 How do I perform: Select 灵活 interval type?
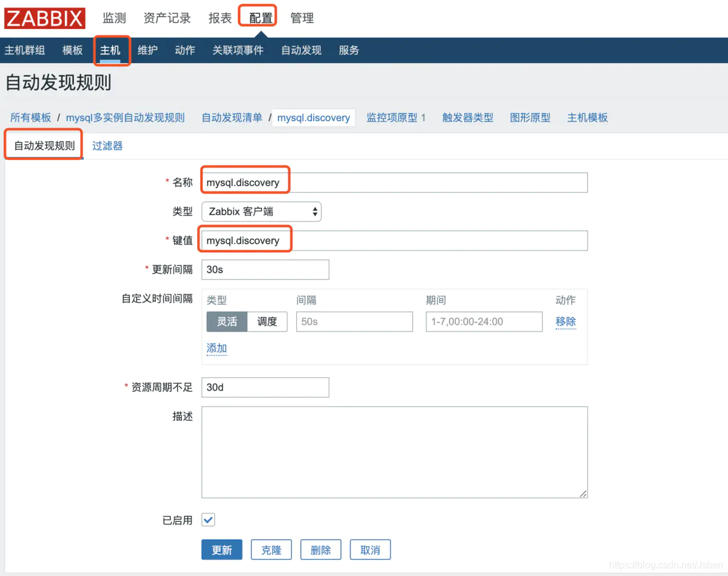click(x=227, y=322)
